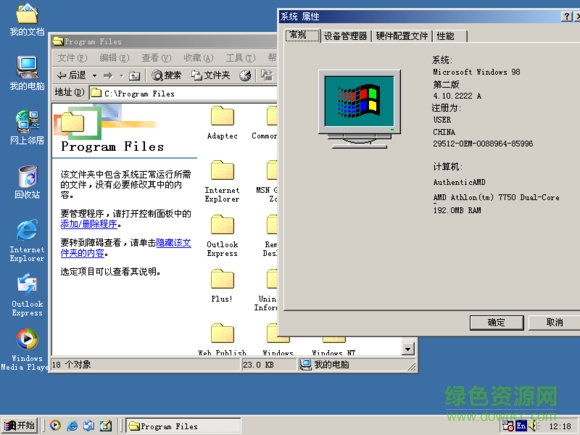Select the Outlook Express desktop icon

point(27,295)
